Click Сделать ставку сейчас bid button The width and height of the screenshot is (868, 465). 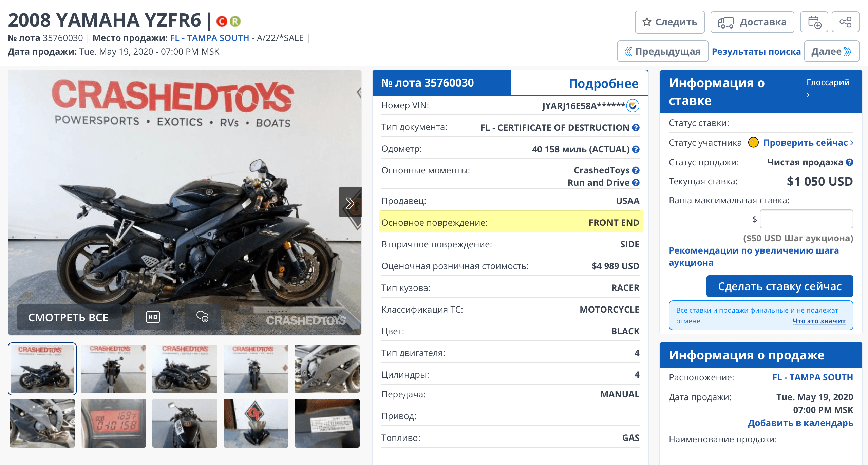tap(780, 286)
